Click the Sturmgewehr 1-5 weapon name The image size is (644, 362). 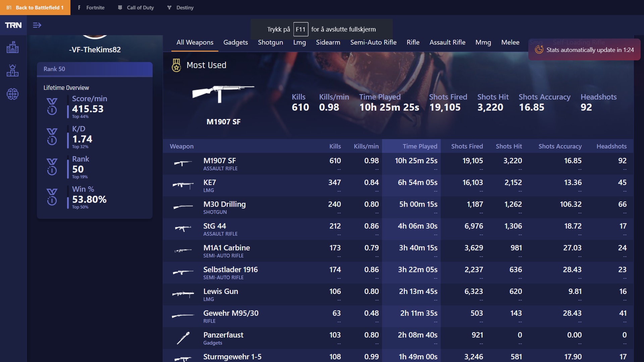[232, 357]
